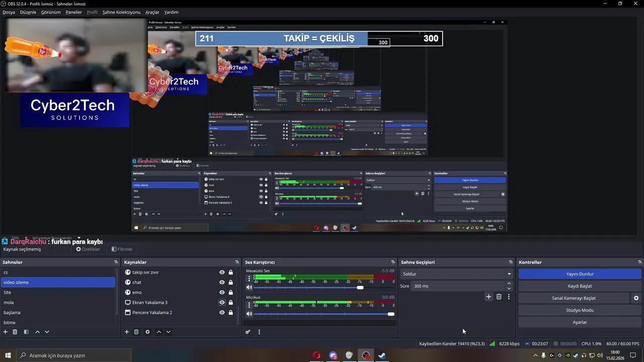Viewport: 644px width, 362px height.
Task: Open Ayarlar settings button
Action: (580, 322)
